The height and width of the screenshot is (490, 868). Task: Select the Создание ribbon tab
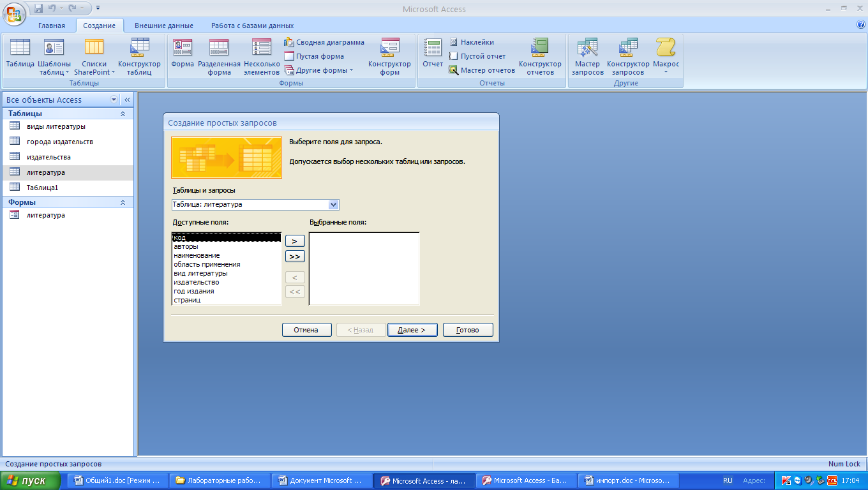pos(100,26)
